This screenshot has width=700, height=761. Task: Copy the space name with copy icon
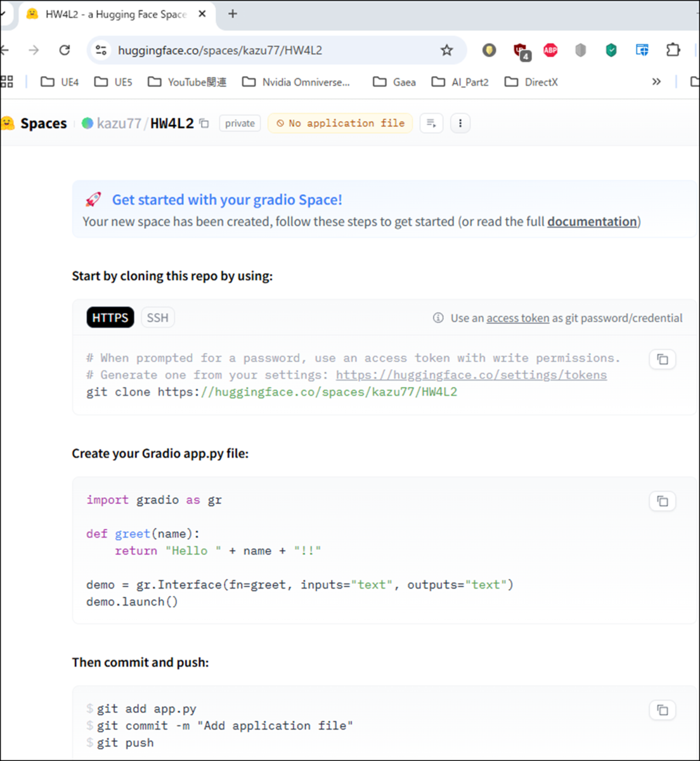click(204, 123)
